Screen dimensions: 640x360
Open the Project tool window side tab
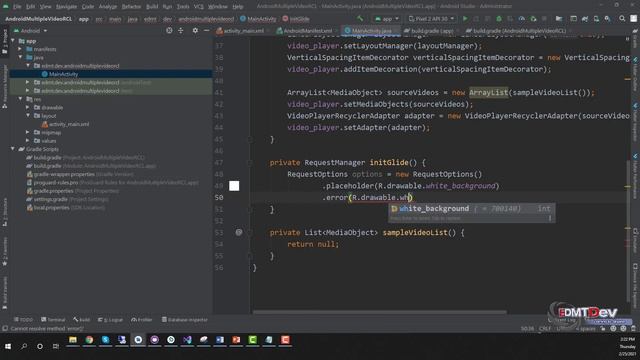tap(4, 42)
